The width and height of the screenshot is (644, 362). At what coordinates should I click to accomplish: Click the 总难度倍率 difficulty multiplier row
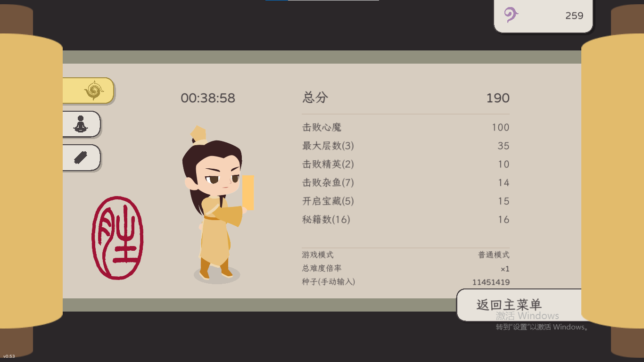pyautogui.click(x=406, y=268)
